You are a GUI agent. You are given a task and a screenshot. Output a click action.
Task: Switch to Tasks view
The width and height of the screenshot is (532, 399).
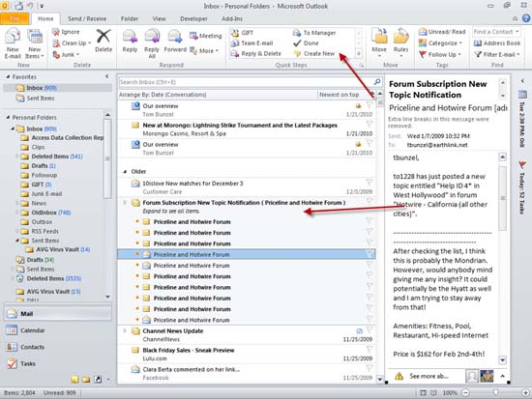[57, 363]
